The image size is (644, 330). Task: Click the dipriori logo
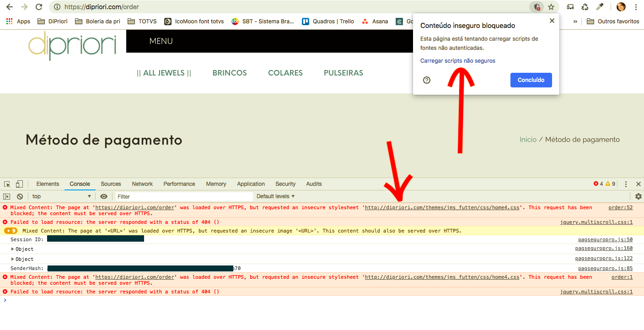[x=72, y=46]
